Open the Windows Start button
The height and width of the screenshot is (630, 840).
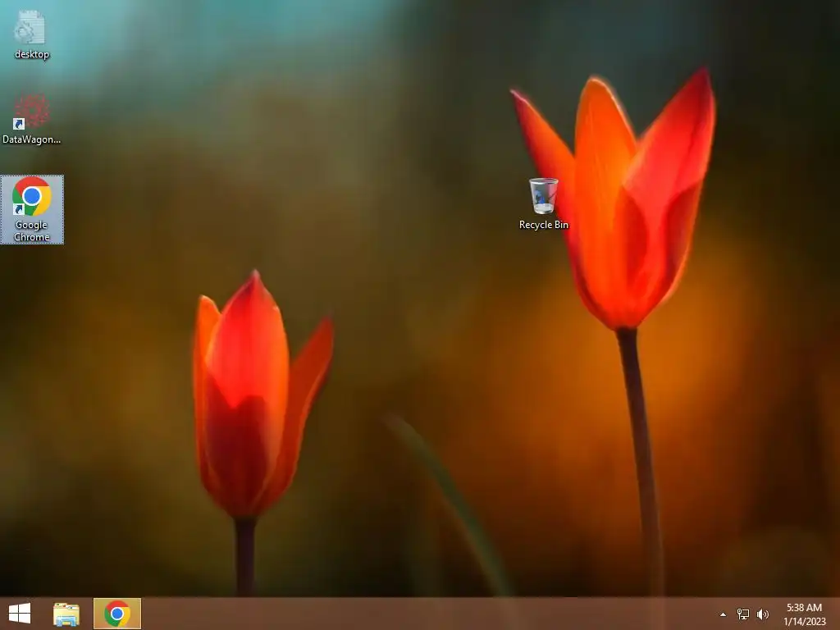[20, 614]
